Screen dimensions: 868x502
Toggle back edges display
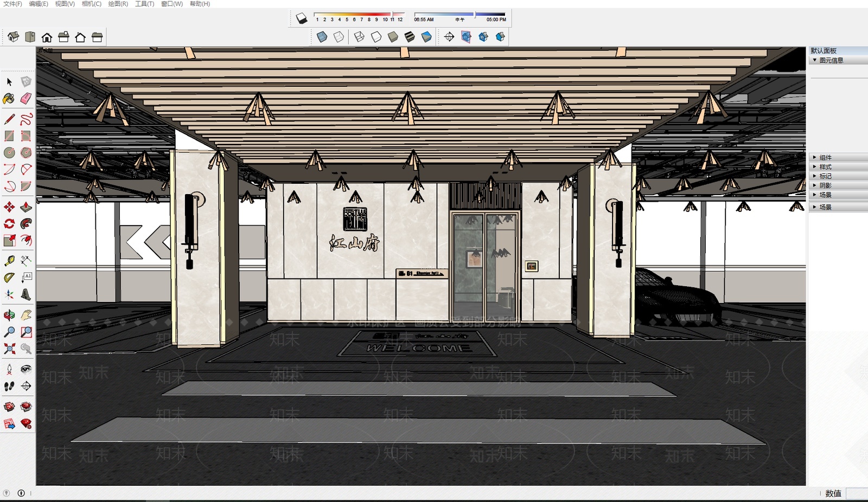coord(339,37)
